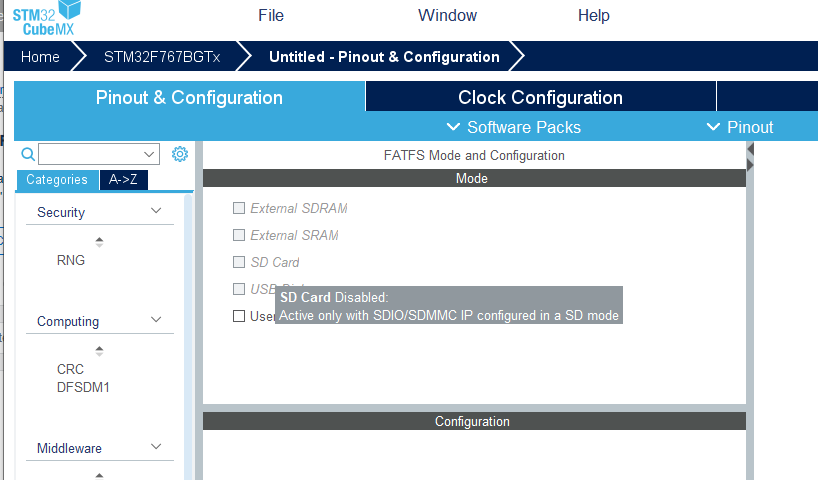Image resolution: width=818 pixels, height=480 pixels.
Task: Click the Mode section header
Action: pyautogui.click(x=474, y=178)
